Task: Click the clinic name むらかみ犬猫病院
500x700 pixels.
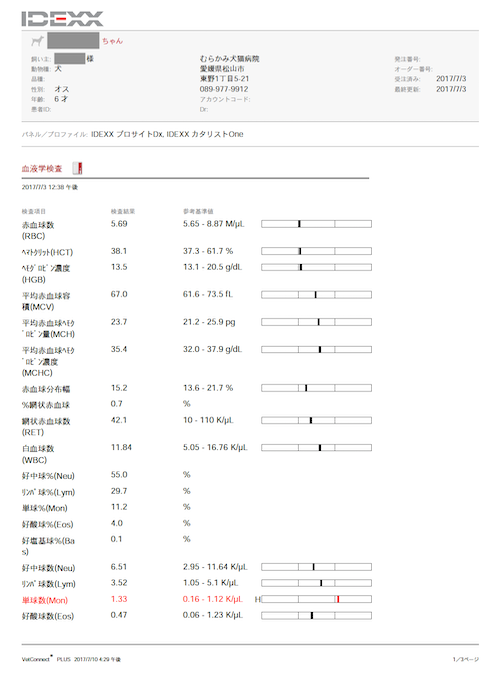Action: click(229, 58)
